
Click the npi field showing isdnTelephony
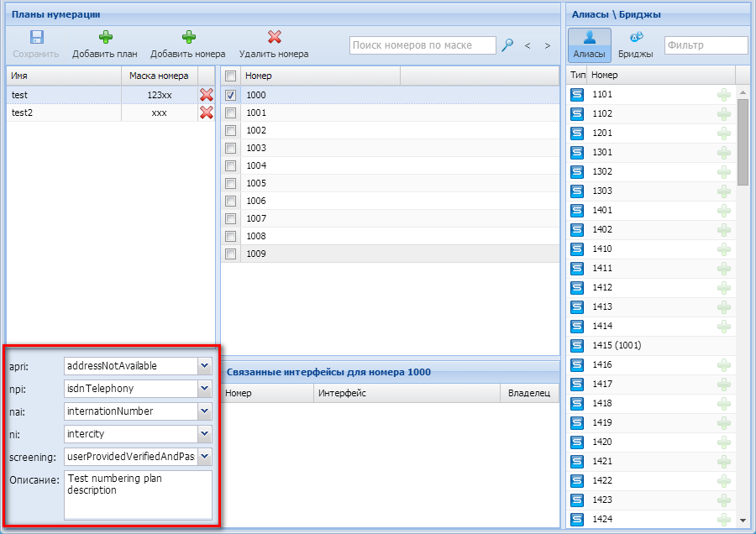click(x=131, y=389)
